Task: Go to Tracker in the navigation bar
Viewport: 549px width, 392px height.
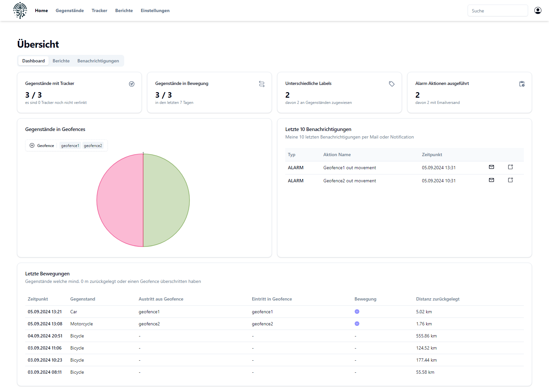Action: (99, 10)
